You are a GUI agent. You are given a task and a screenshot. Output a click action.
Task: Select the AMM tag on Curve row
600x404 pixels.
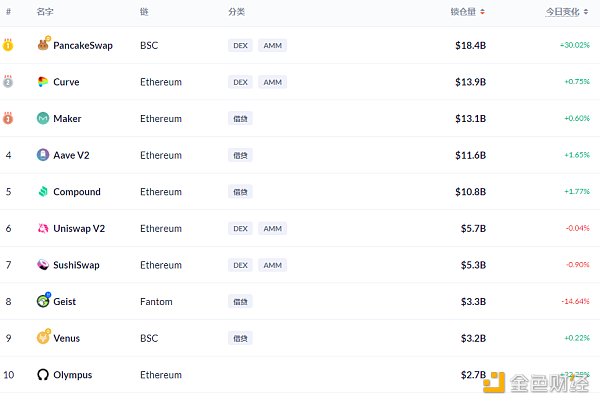[x=272, y=82]
